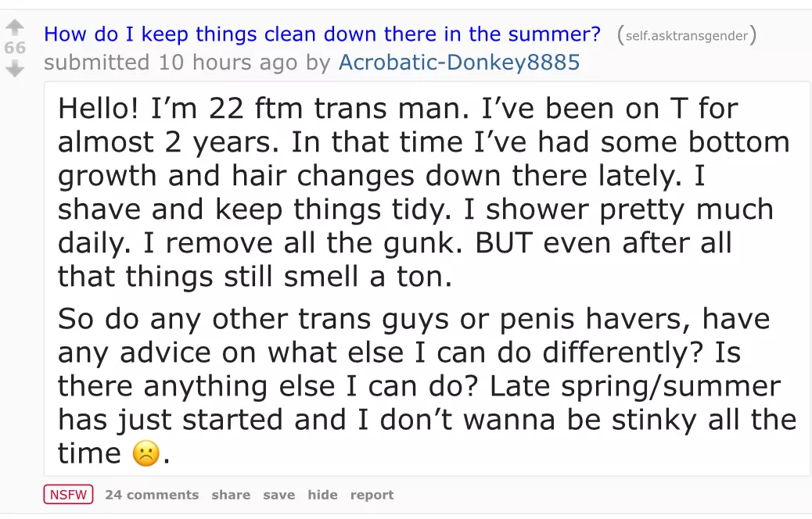Open the post title link
This screenshot has width=812, height=519.
322,34
